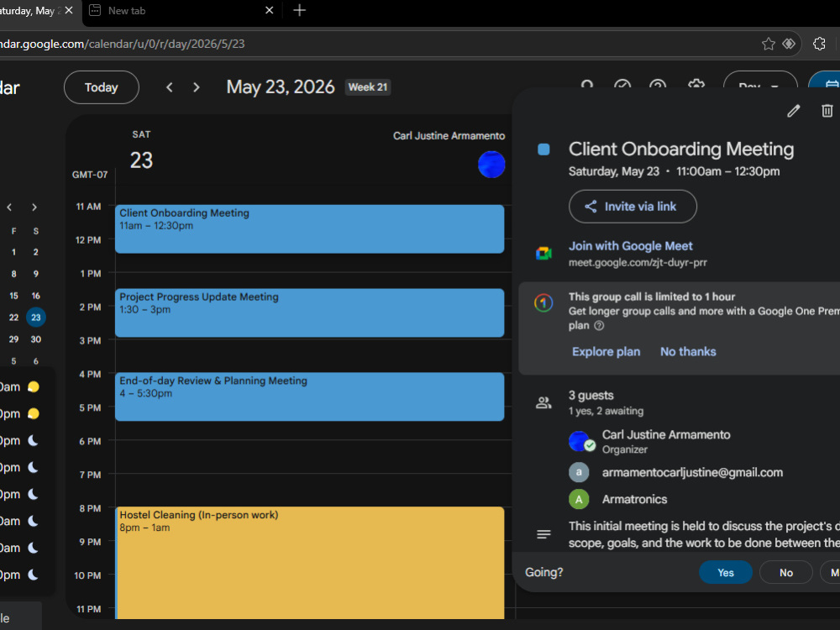The image size is (840, 630).
Task: Open the Day view dropdown
Action: 759,85
